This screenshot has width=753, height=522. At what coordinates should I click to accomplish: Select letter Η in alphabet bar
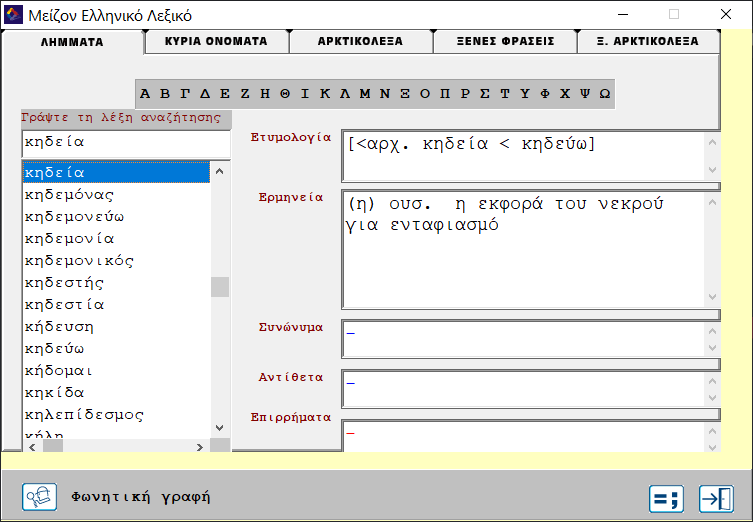pyautogui.click(x=265, y=94)
